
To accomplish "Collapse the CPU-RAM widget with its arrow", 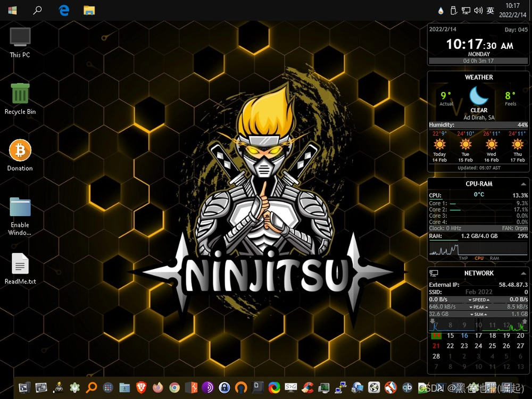I will coord(523,184).
